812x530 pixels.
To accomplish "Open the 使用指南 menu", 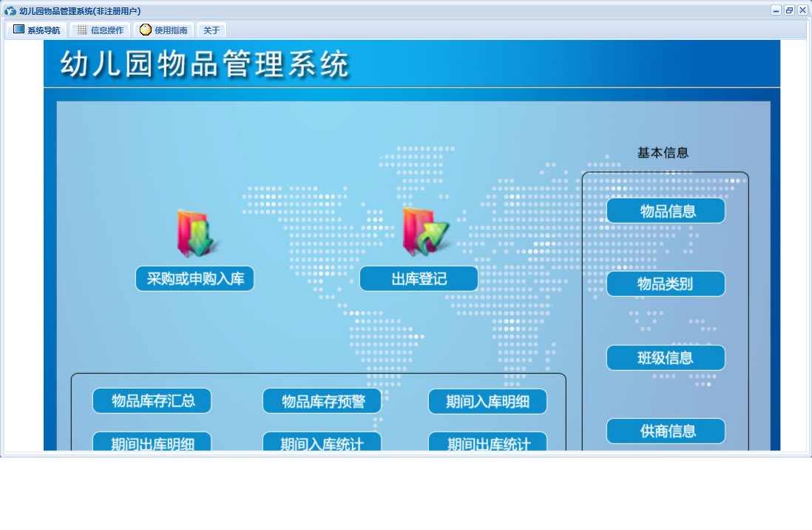I will pos(164,30).
